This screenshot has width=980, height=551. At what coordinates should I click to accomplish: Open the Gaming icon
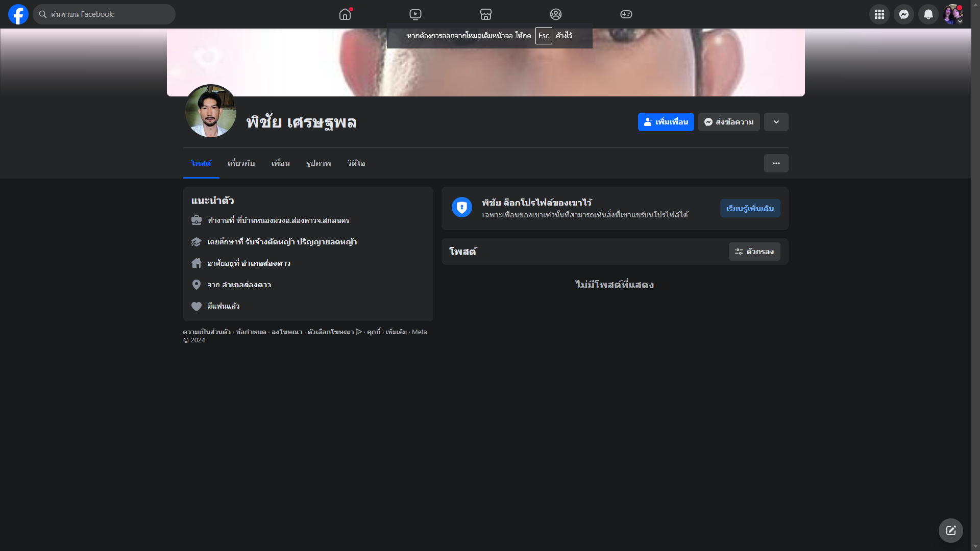626,14
